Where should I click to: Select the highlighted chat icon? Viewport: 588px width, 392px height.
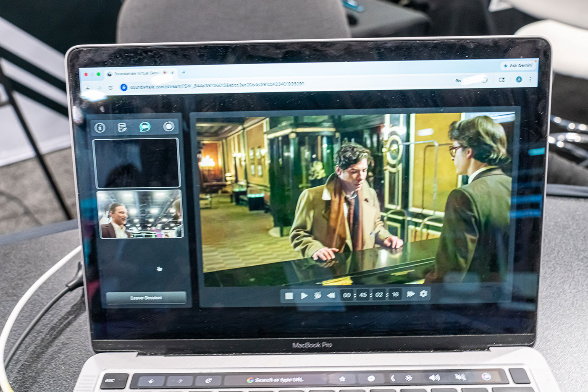click(145, 127)
